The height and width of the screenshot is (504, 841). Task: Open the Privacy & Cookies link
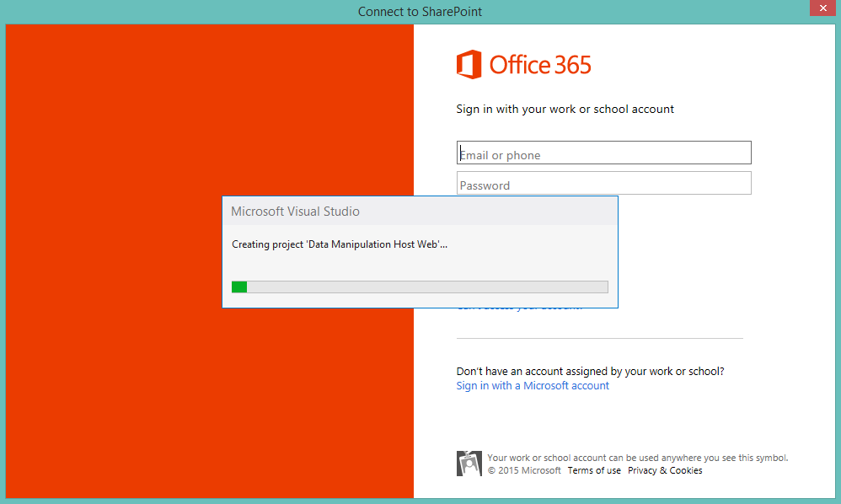click(x=665, y=470)
